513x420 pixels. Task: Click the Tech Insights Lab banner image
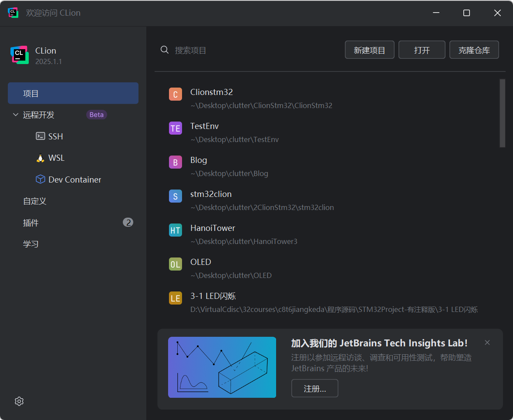(222, 367)
